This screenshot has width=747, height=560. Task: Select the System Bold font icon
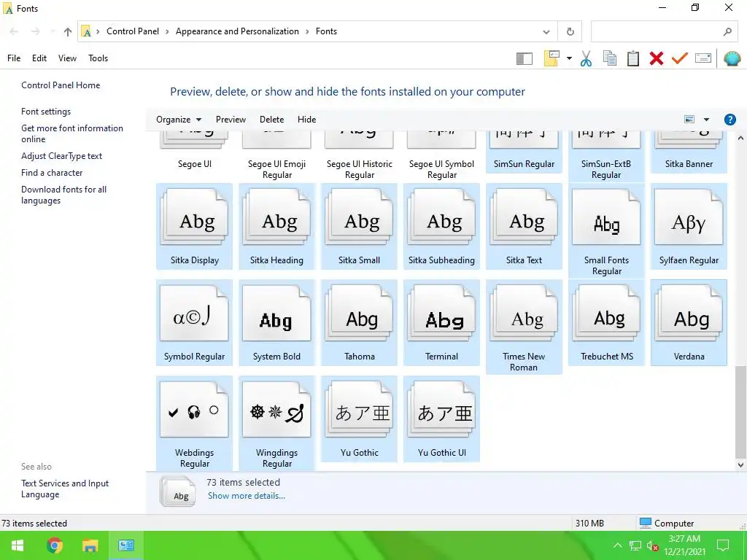[x=276, y=323]
